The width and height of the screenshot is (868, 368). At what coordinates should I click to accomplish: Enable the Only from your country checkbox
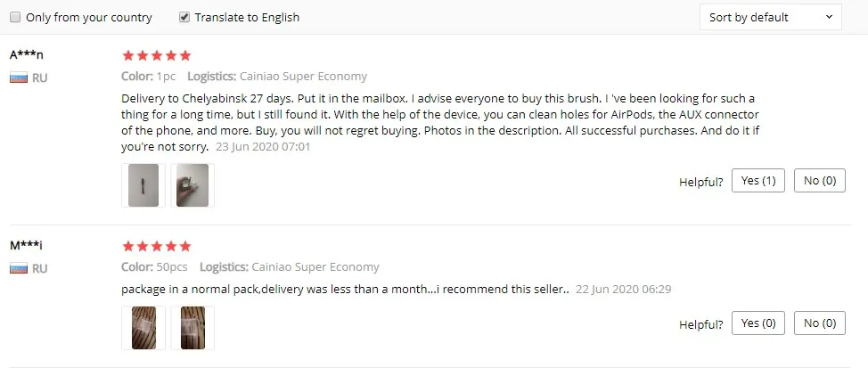pos(15,17)
